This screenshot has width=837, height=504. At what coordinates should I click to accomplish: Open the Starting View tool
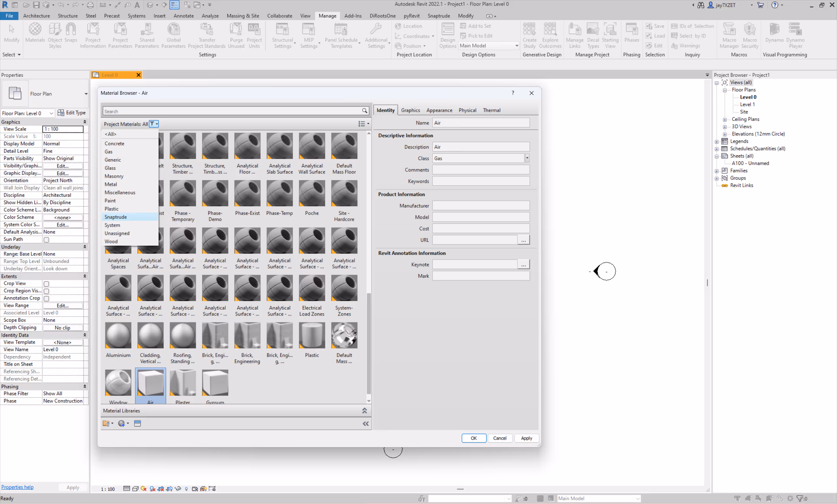[610, 36]
